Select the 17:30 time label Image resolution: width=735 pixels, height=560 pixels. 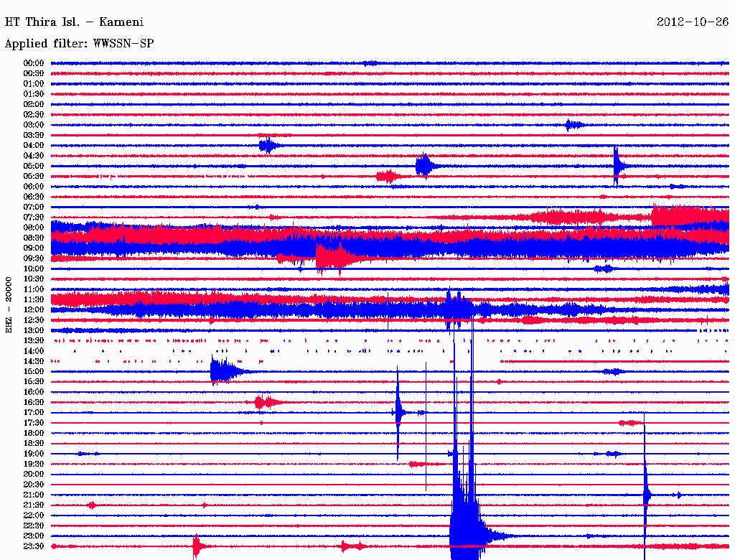click(x=34, y=423)
